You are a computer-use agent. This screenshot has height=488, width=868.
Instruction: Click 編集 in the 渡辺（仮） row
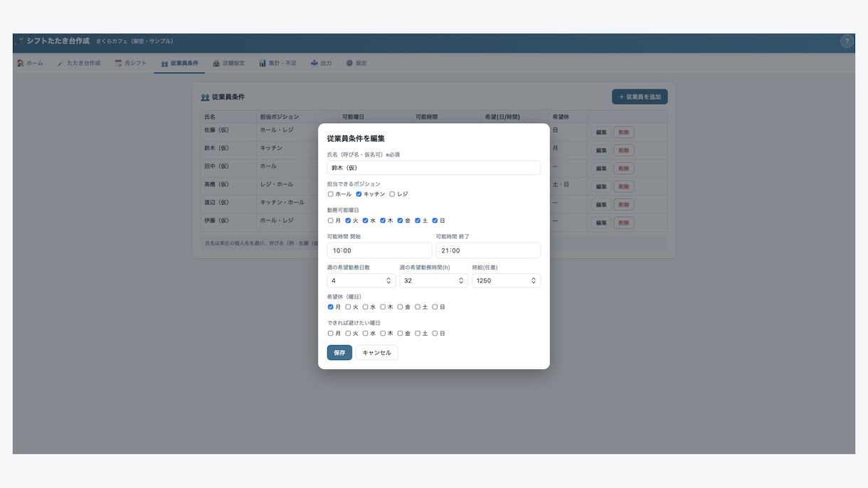(x=601, y=205)
